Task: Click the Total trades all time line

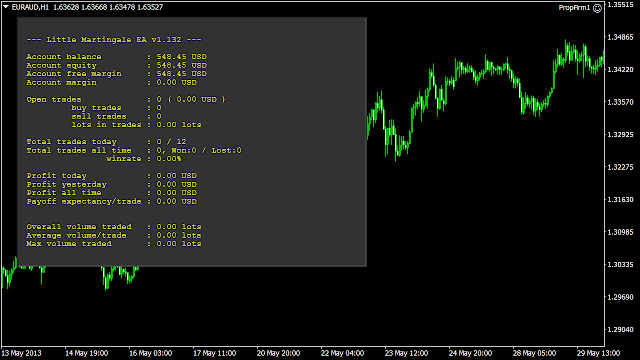Action: [134, 151]
